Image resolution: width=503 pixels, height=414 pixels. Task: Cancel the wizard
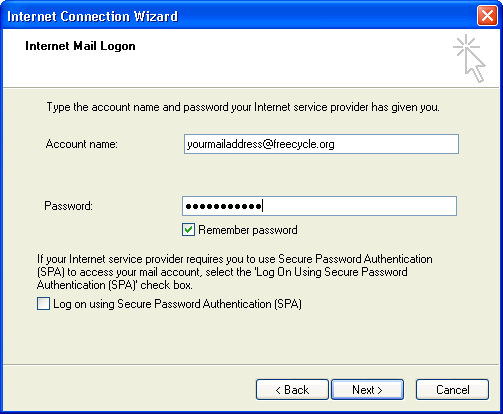[x=452, y=389]
